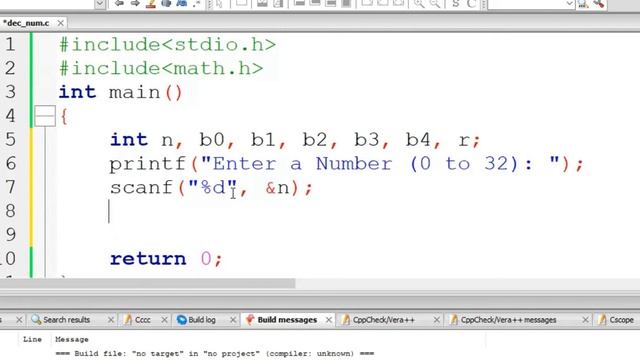Jump back using the left arrow icon
Viewport: 640px width, 360px height.
[x=119, y=4]
